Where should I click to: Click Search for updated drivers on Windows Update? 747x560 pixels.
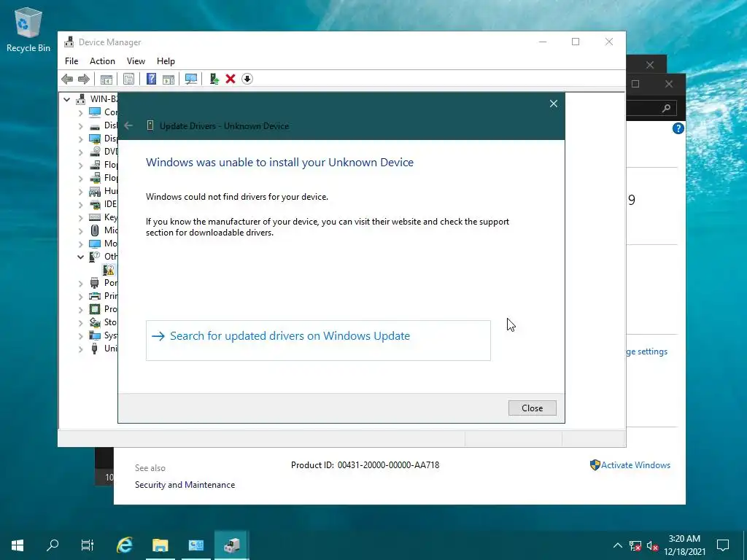point(318,341)
